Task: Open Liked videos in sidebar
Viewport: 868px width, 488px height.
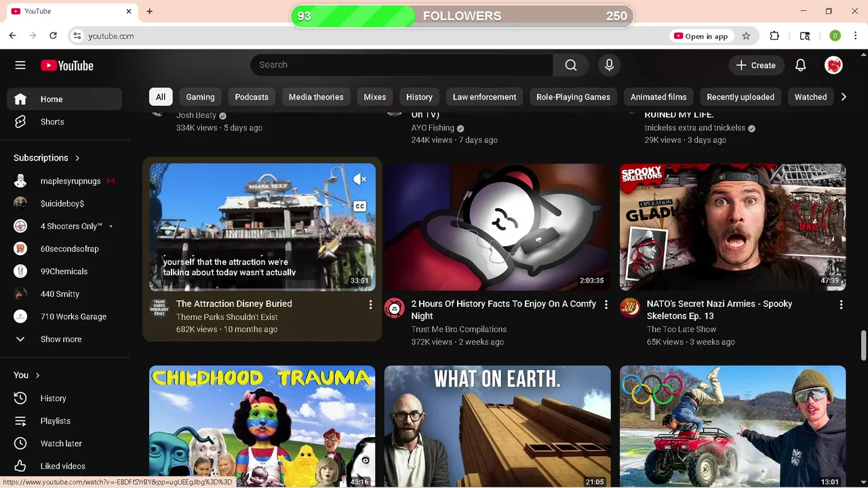Action: [64, 466]
